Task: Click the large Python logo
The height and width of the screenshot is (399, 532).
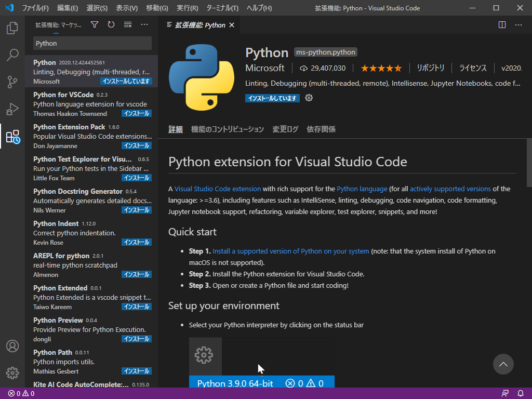Action: pos(202,77)
